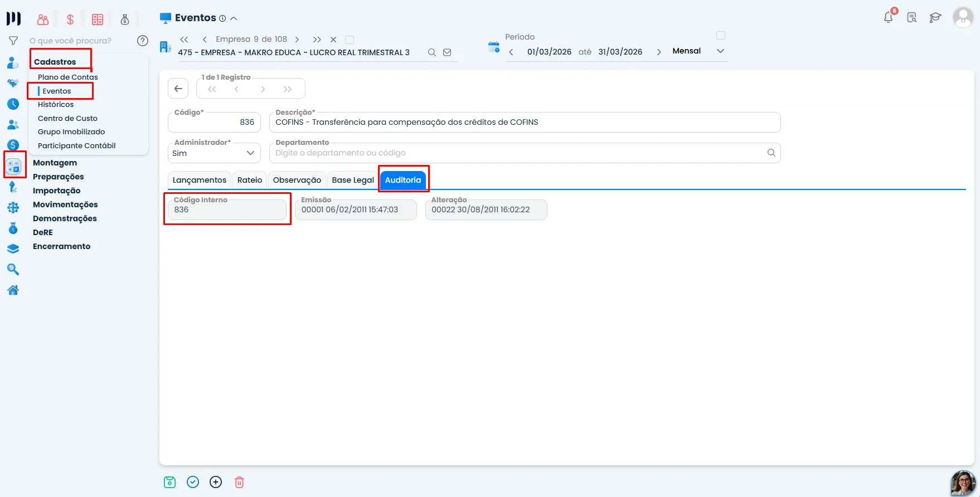Collapse the Eventos title chevron

pos(234,18)
